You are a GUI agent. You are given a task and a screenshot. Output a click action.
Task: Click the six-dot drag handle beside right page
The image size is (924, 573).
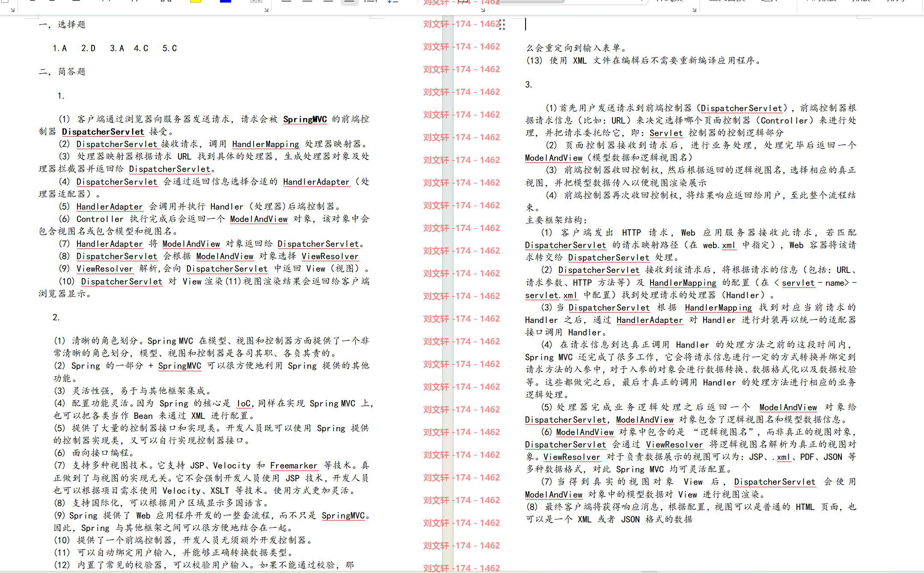point(502,25)
